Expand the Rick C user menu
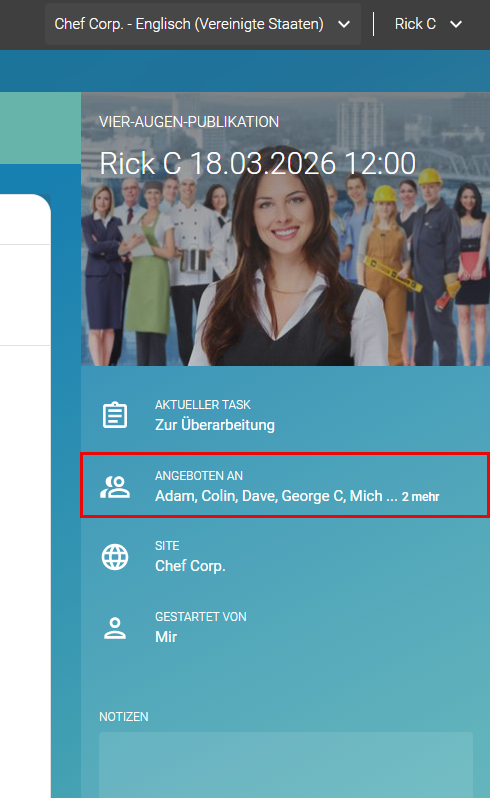 click(x=428, y=24)
